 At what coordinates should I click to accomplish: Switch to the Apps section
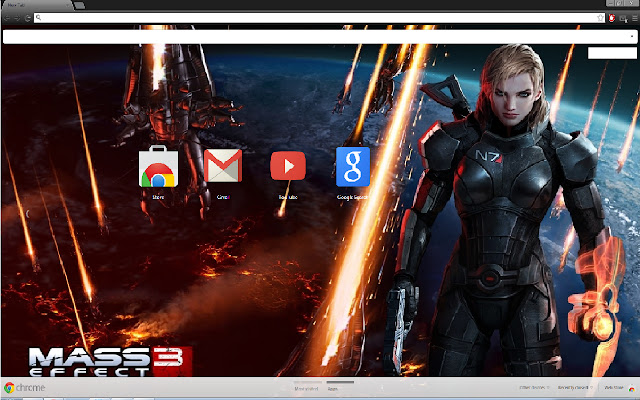point(333,389)
